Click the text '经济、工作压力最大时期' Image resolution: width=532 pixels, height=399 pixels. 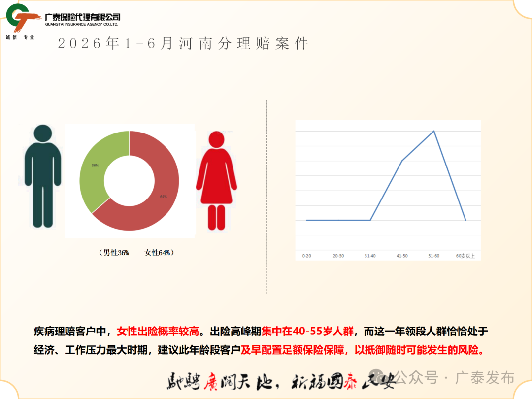pos(90,350)
